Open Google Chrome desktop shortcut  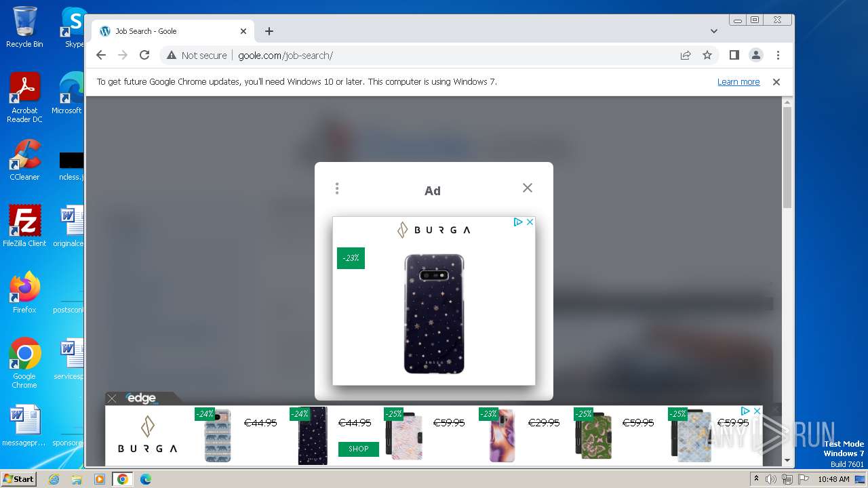24,363
